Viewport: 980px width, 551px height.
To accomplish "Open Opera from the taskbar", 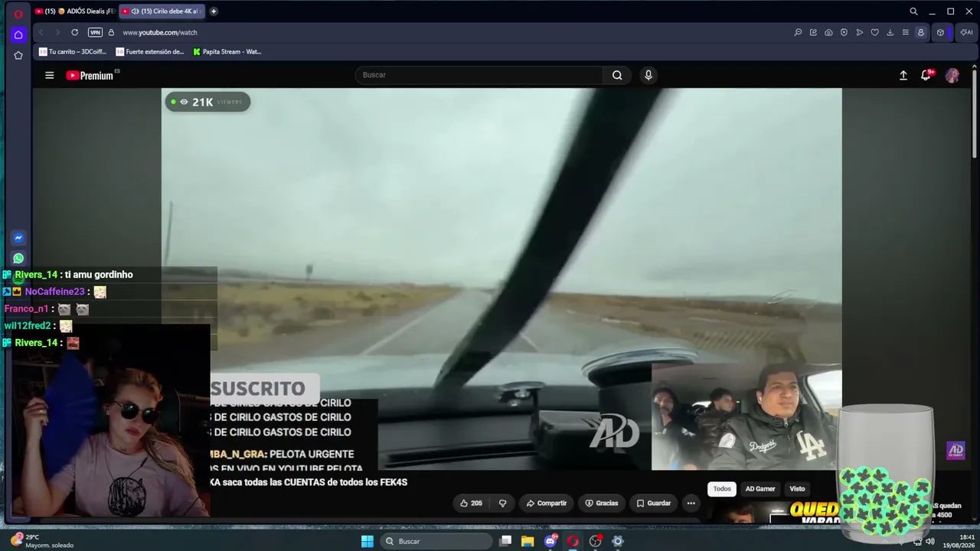I will click(573, 541).
